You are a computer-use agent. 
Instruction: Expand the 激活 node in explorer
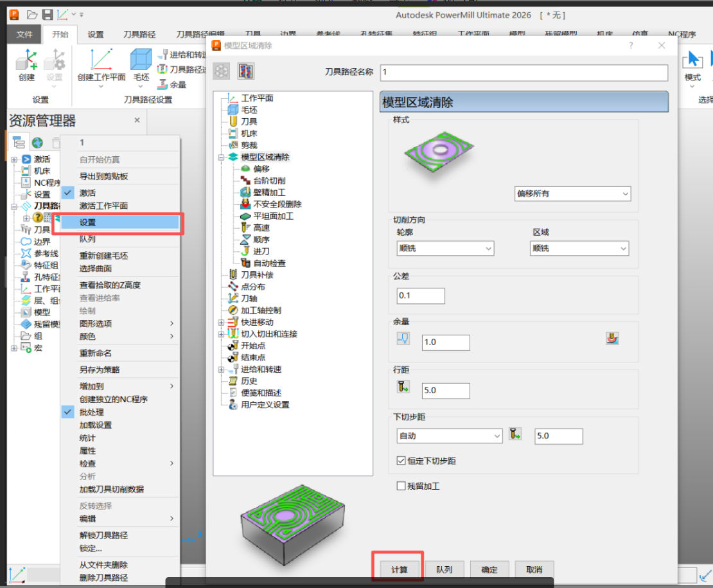(14, 159)
